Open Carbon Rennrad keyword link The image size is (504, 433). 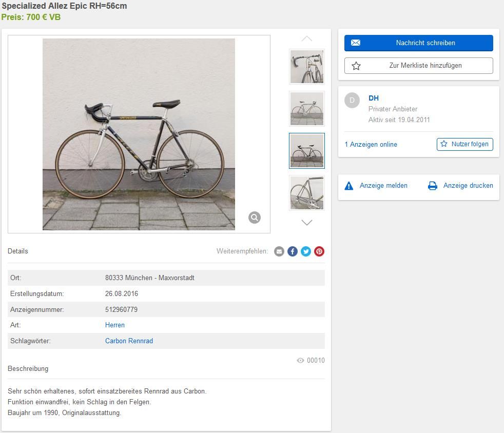[x=129, y=341]
